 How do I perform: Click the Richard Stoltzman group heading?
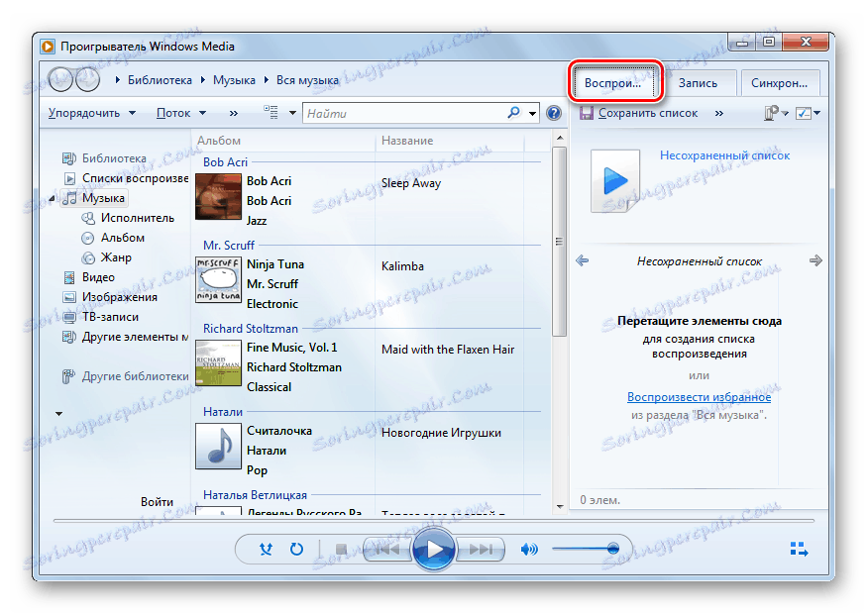251,329
